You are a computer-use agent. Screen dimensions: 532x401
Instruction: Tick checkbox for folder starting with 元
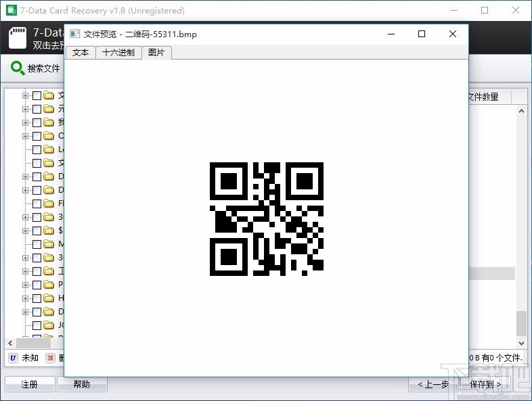coord(37,109)
